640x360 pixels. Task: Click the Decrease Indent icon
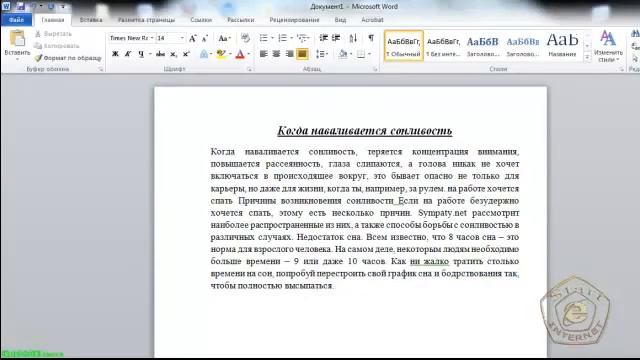(323, 38)
